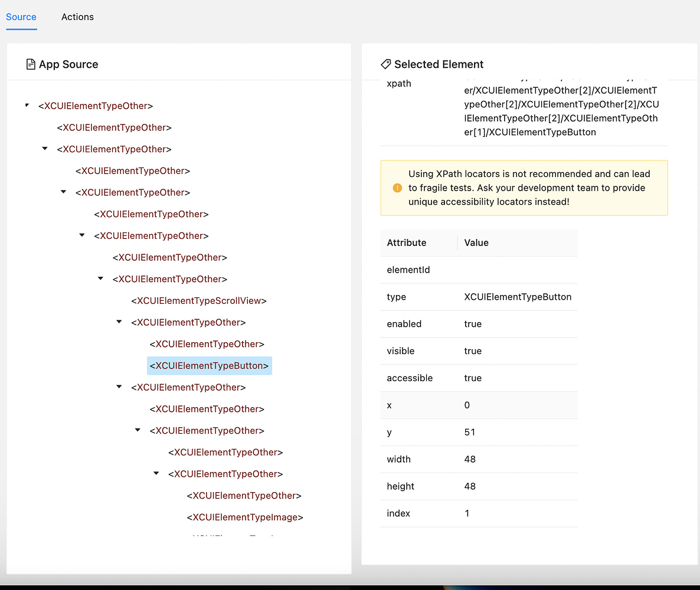Click the Attribute column header
Image resolution: width=700 pixels, height=590 pixels.
point(407,242)
